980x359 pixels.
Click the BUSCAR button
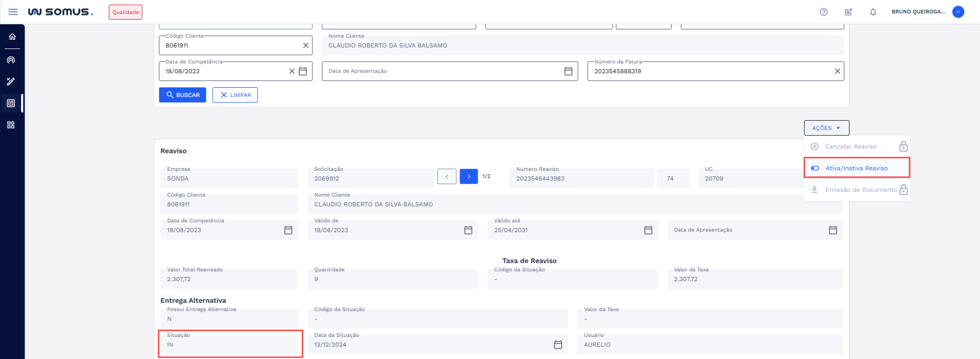[x=183, y=95]
